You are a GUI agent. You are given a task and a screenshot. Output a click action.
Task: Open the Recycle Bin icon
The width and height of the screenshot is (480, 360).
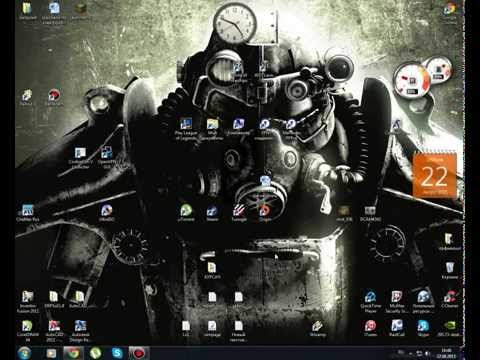[450, 270]
